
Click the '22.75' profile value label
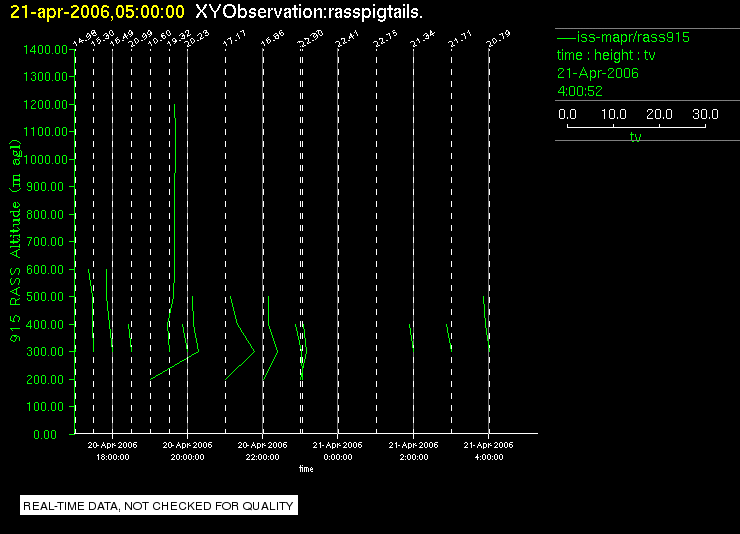[386, 39]
